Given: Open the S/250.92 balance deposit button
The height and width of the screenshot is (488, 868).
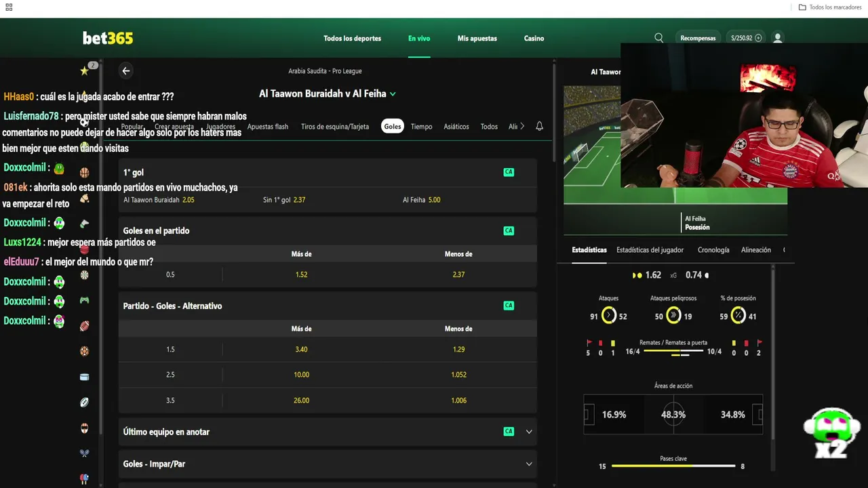Looking at the screenshot, I should click(x=746, y=38).
